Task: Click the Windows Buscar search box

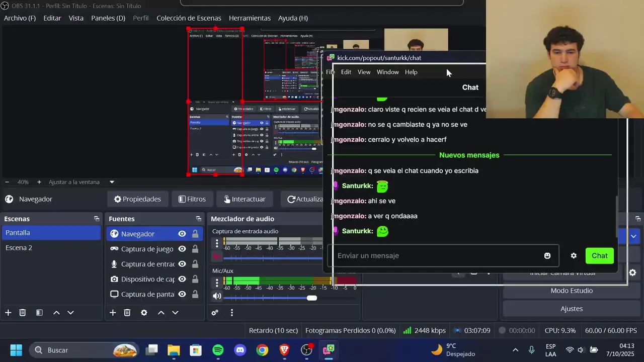Action: click(x=84, y=350)
